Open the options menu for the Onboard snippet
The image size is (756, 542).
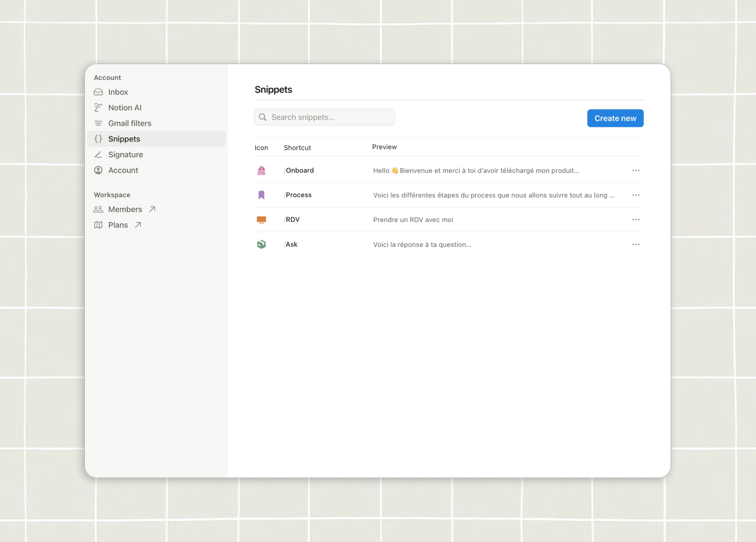636,170
